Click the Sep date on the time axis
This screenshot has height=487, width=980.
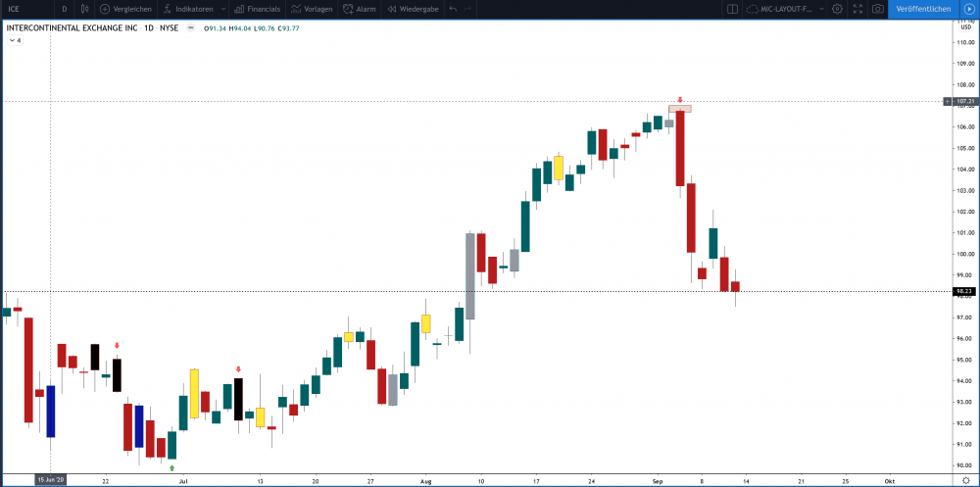[658, 481]
